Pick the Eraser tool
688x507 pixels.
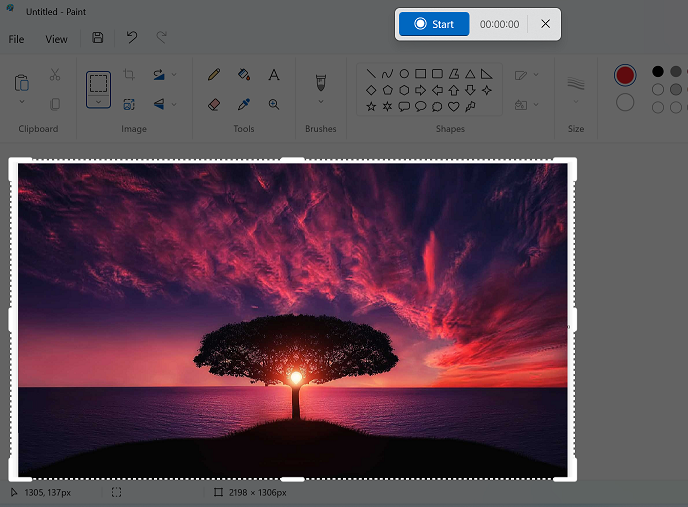click(x=214, y=104)
